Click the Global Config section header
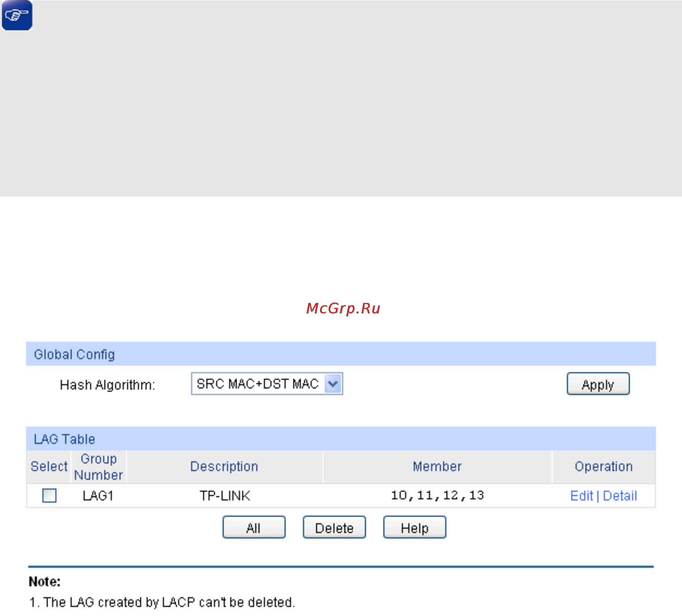682x616 pixels. coord(341,354)
